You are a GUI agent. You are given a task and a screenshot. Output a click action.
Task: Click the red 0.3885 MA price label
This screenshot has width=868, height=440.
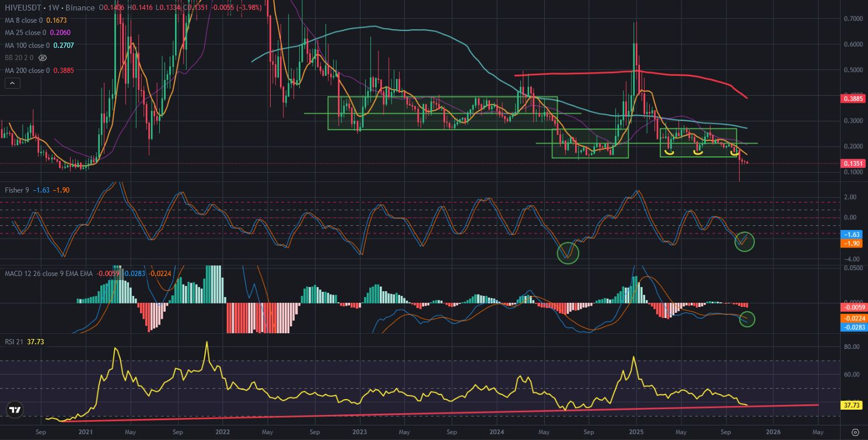854,99
